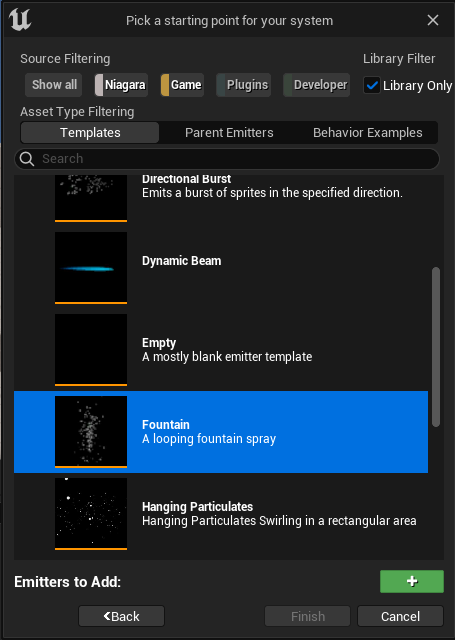Select the Fountain template thumbnail

91,431
